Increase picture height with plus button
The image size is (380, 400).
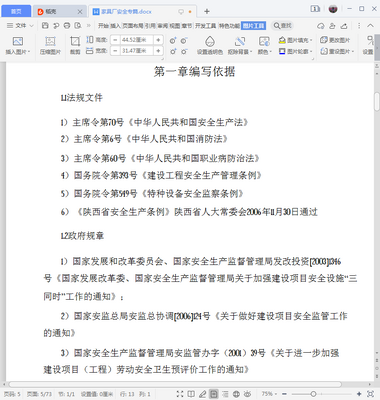click(158, 40)
